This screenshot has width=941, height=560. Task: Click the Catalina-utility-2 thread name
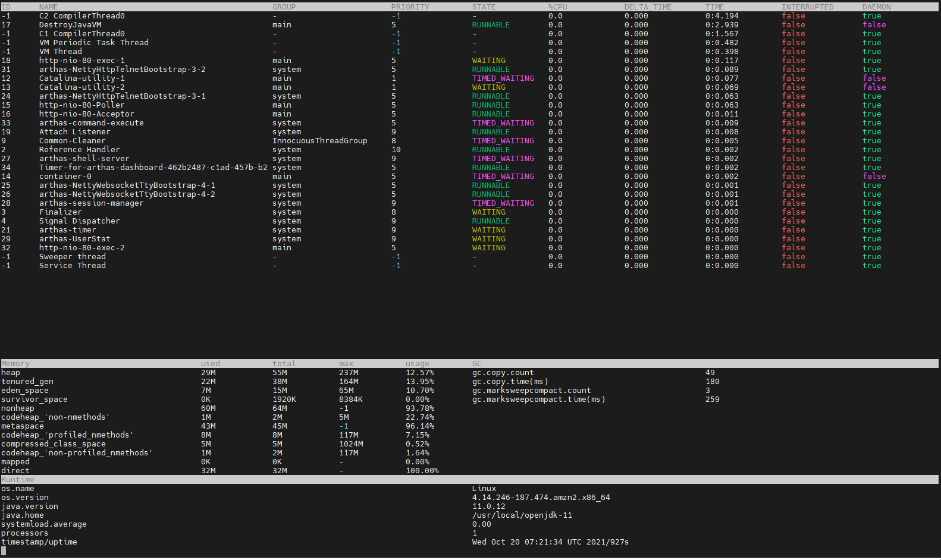[82, 87]
